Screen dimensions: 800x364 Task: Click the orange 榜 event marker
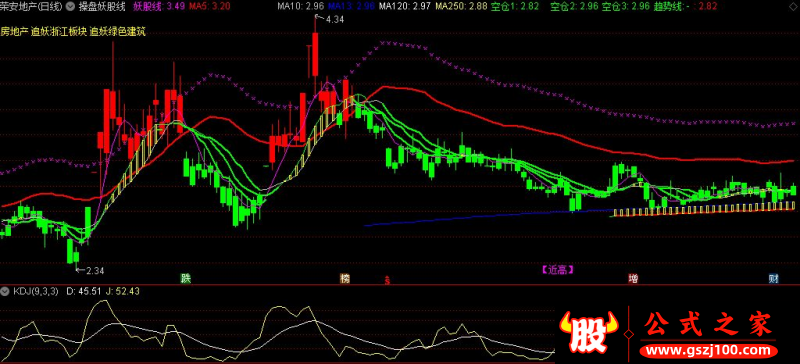345,278
